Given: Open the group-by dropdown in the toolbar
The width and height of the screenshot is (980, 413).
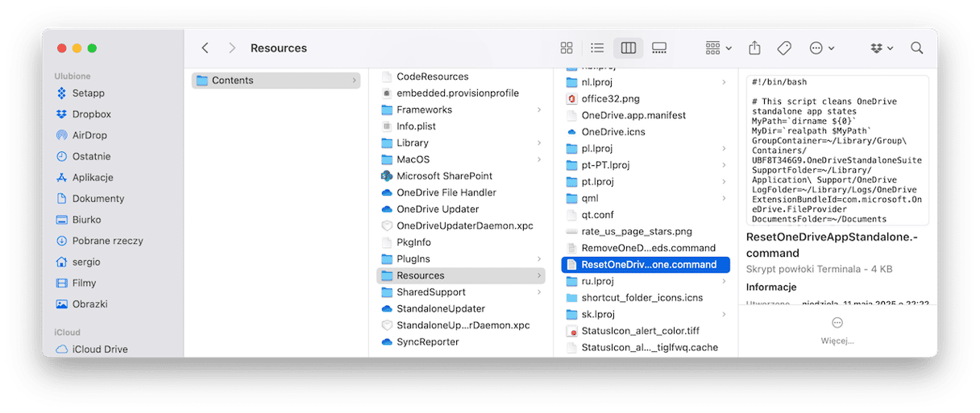Looking at the screenshot, I should 718,48.
